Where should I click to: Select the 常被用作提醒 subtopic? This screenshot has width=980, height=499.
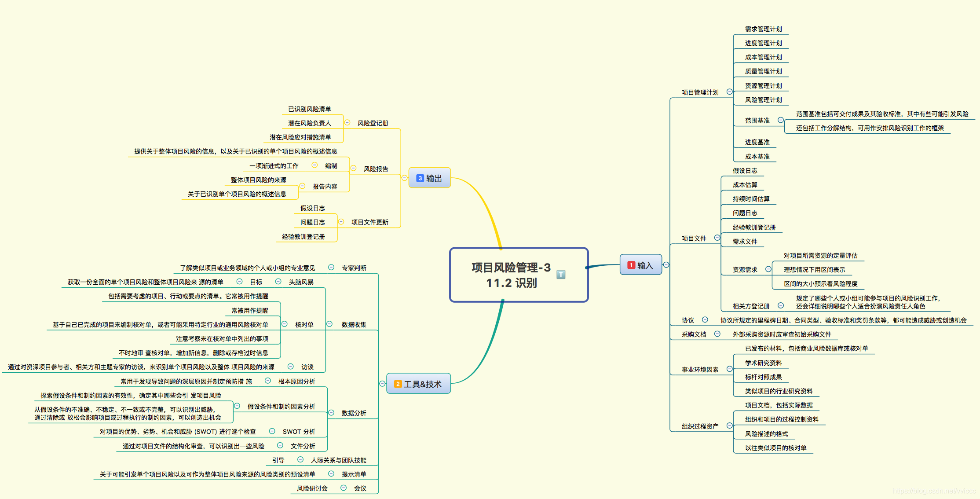(249, 311)
